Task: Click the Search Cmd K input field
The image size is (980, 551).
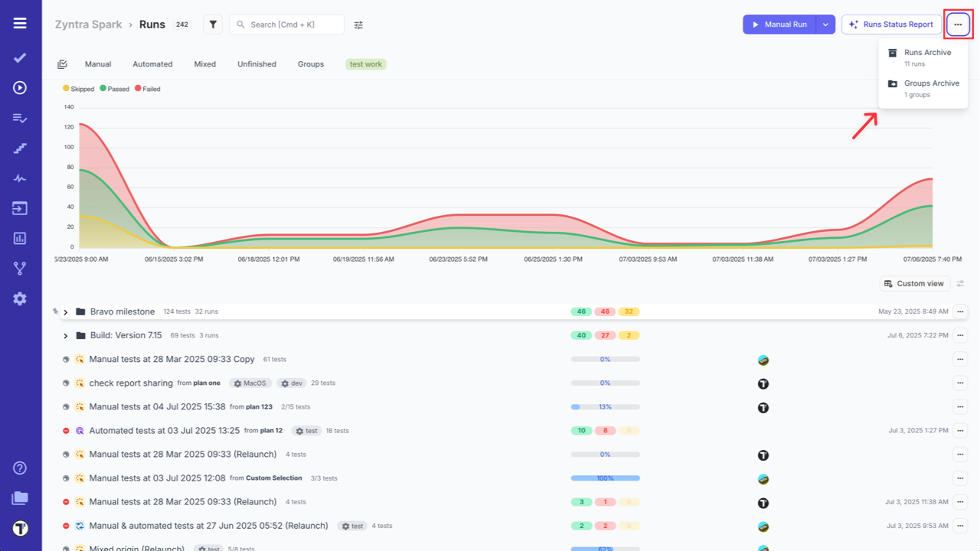Action: click(286, 24)
